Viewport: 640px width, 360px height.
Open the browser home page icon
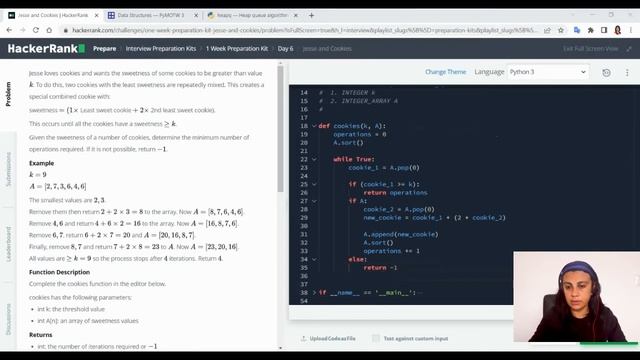pos(49,30)
